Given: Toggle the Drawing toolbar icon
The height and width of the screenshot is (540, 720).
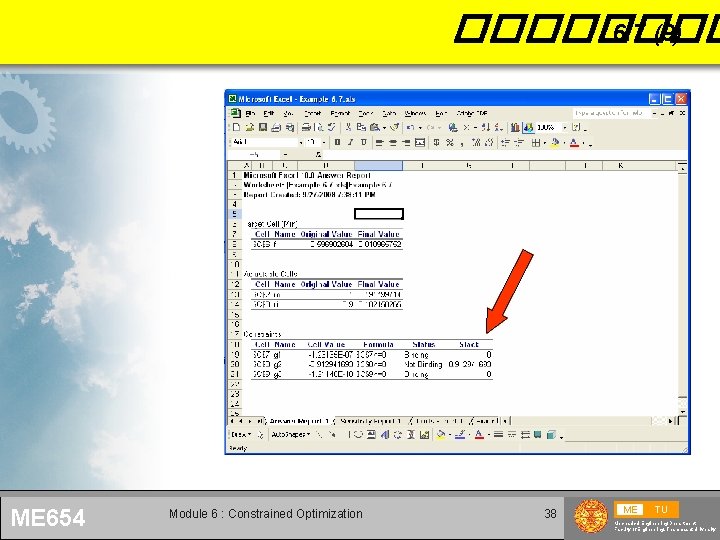Looking at the screenshot, I should tap(529, 128).
